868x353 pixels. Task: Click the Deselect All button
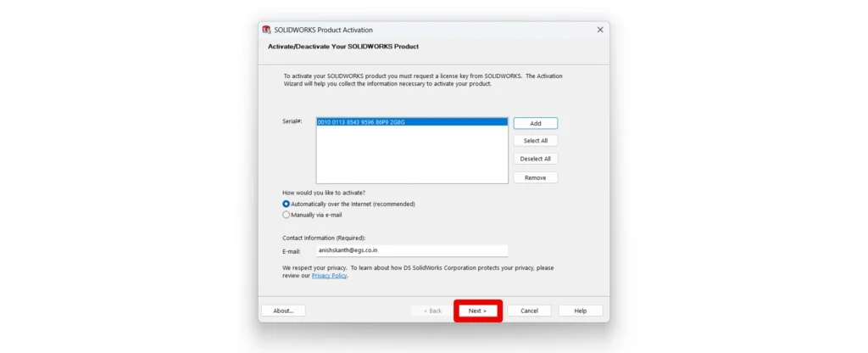pos(535,159)
